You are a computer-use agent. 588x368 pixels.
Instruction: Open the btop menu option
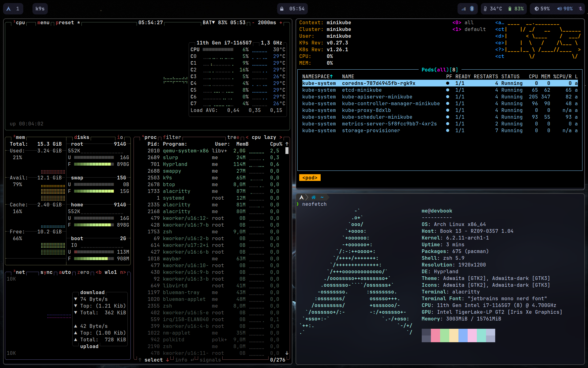coord(43,23)
